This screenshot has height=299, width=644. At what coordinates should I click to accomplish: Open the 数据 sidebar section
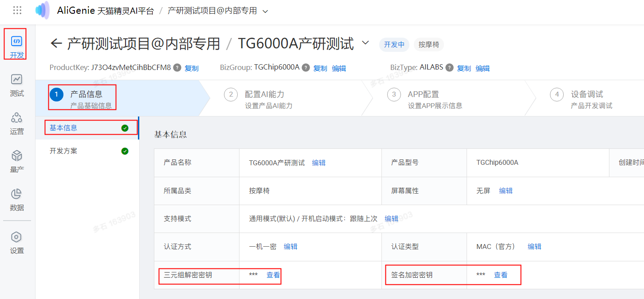(x=17, y=200)
